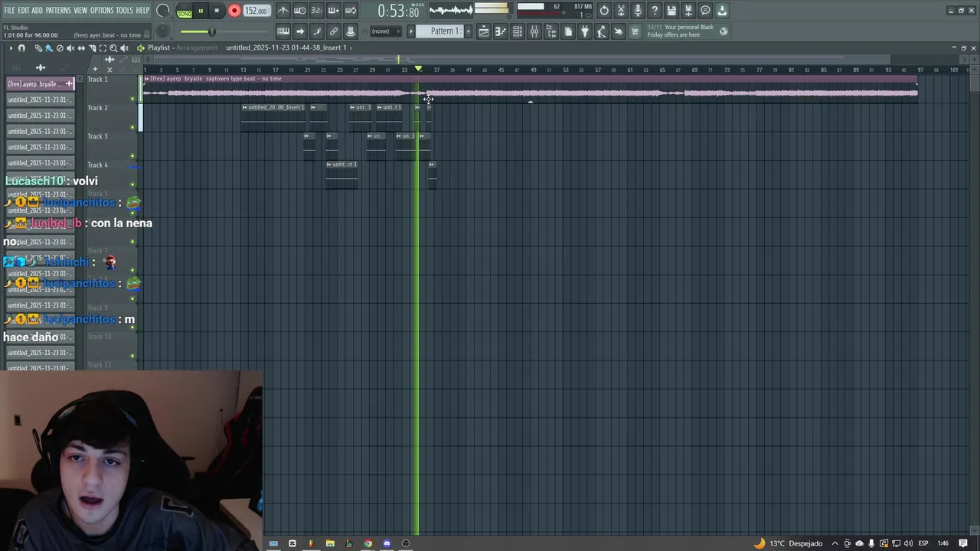Open the audio editor scissors icon

621,11
